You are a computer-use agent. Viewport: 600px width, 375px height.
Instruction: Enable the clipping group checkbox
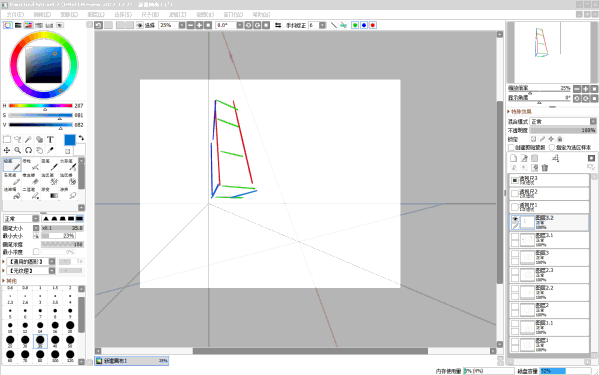pyautogui.click(x=511, y=147)
